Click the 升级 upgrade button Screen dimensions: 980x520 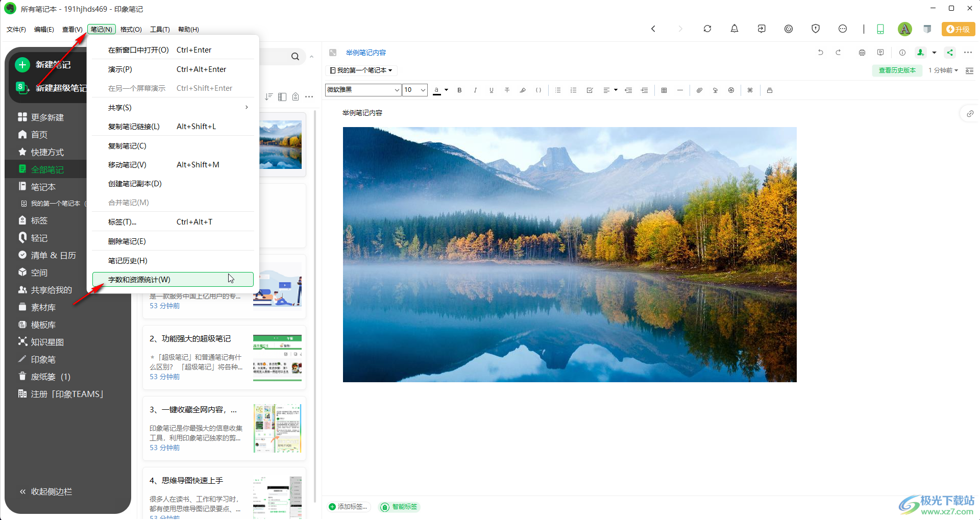point(958,29)
